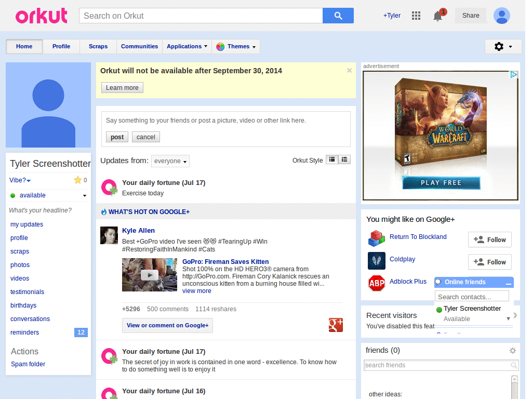Image resolution: width=532 pixels, height=399 pixels.
Task: Click the first Jul 17 fortune icon
Action: pyautogui.click(x=109, y=188)
